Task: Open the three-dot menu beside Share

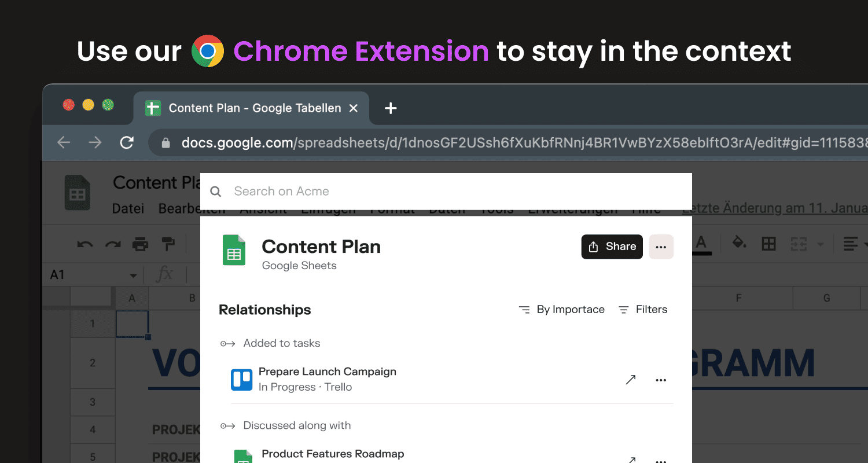Action: [661, 247]
